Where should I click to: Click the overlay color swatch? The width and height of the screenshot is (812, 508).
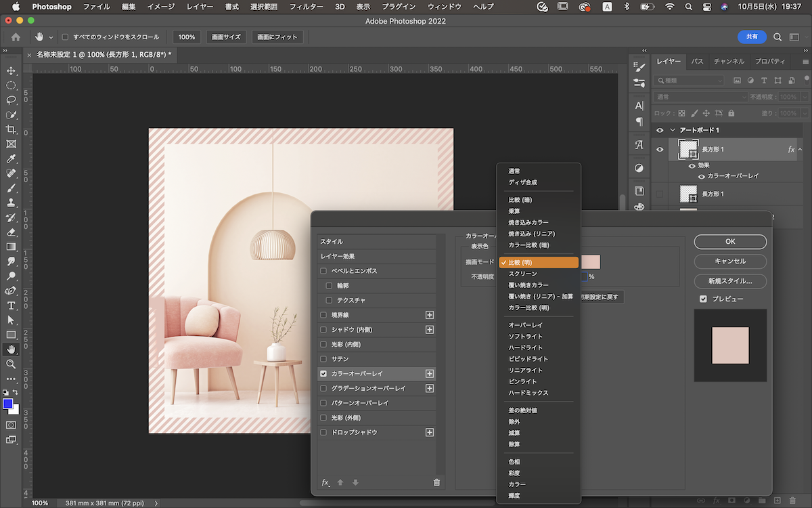click(591, 261)
